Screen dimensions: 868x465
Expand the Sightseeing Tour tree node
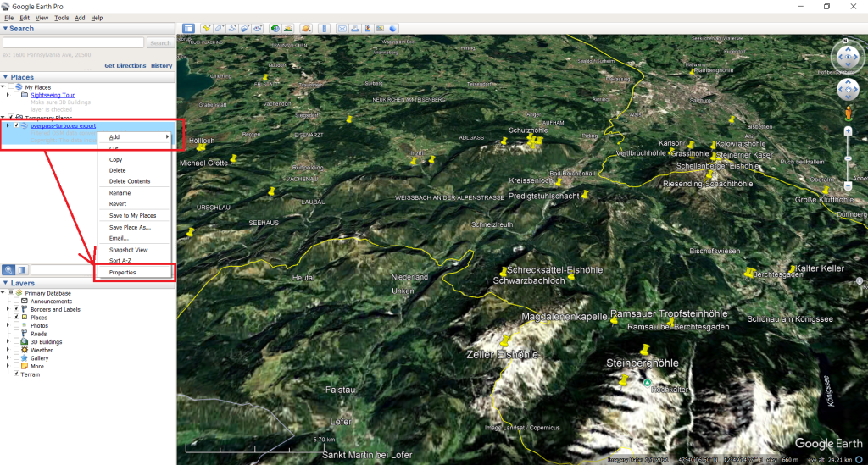pos(8,95)
